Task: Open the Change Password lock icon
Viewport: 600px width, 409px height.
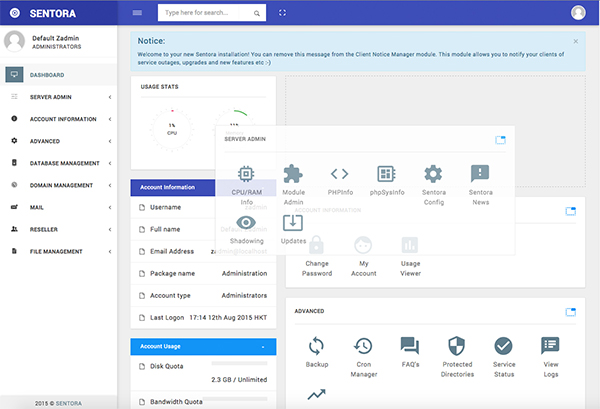Action: click(316, 245)
